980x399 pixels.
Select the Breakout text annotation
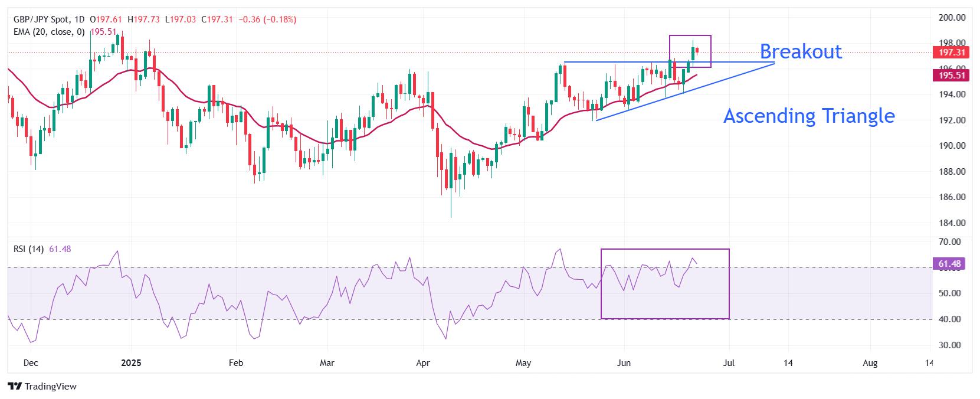[x=801, y=51]
